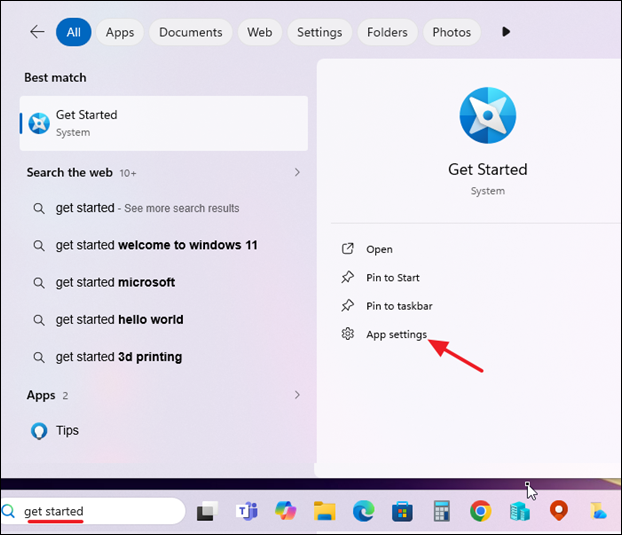Select 'get started - See more search results'
Viewport: 622px width, 535px height.
(x=147, y=208)
